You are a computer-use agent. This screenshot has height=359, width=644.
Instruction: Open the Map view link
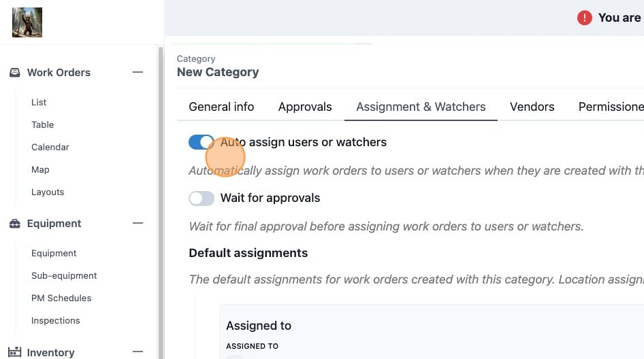pos(40,169)
